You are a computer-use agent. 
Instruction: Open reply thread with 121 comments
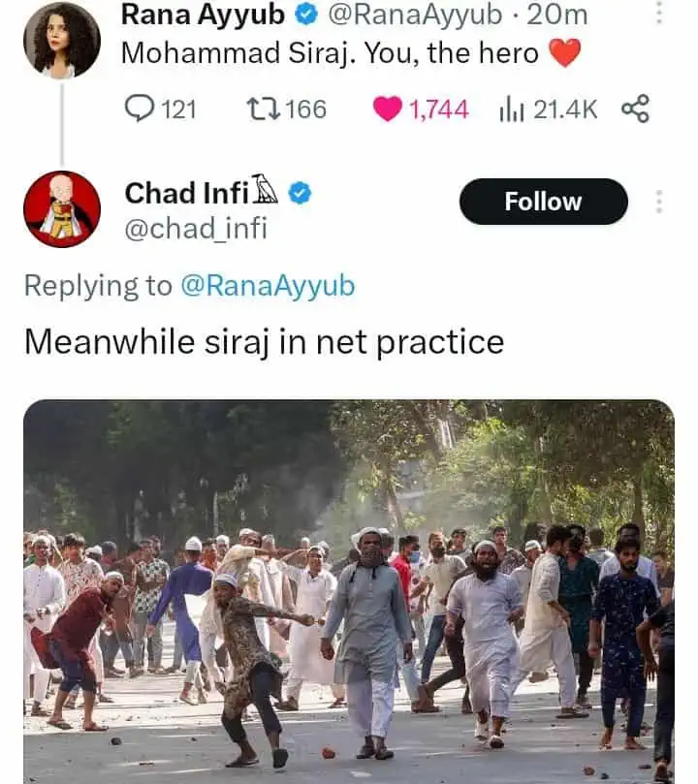tap(160, 110)
